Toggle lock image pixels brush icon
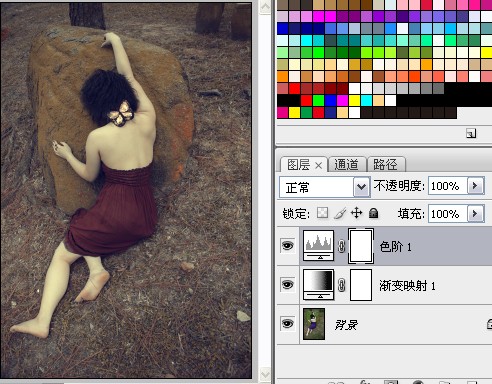The image size is (492, 384). 340,213
